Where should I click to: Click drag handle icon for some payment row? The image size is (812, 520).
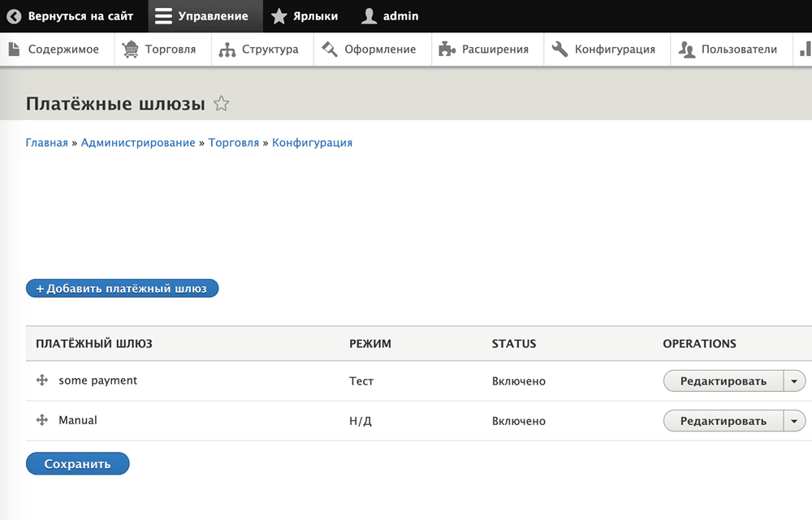43,380
